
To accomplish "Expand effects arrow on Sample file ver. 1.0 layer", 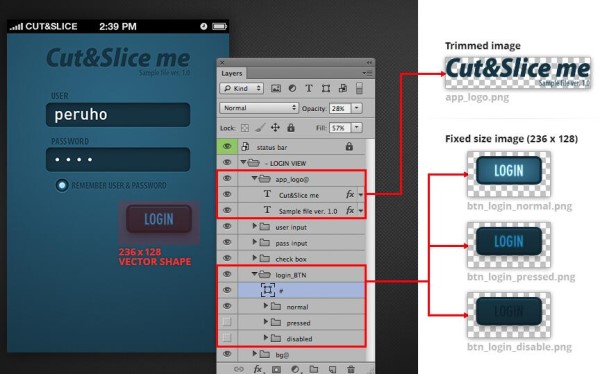I will 360,211.
